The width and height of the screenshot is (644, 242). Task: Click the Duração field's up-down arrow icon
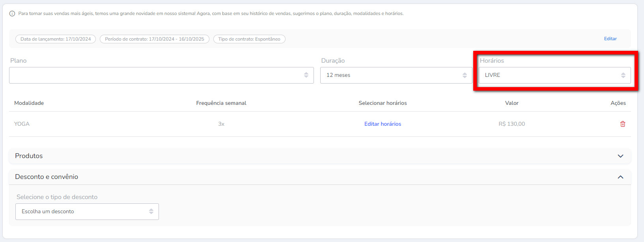pyautogui.click(x=465, y=75)
